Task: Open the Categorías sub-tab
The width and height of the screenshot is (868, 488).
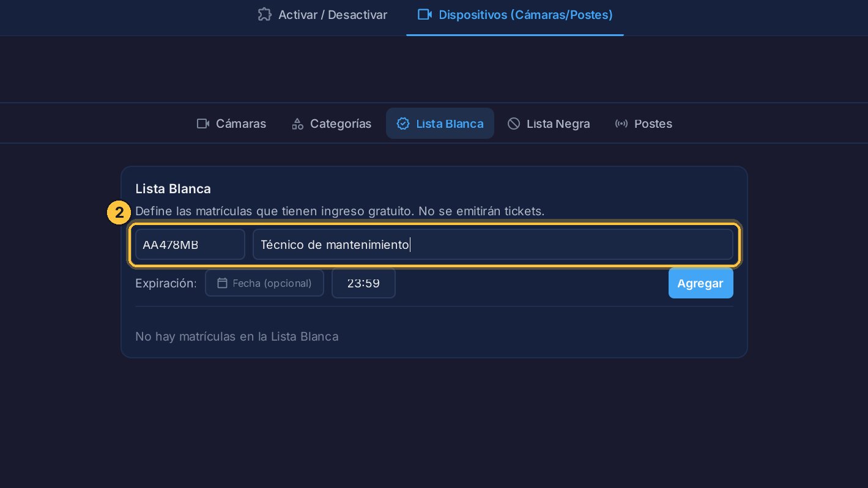Action: pyautogui.click(x=332, y=124)
